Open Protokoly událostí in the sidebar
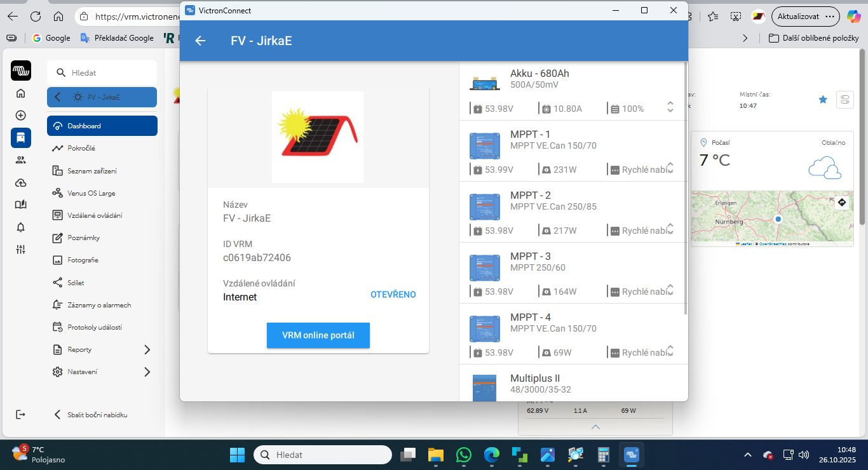The height and width of the screenshot is (470, 868). (x=102, y=327)
